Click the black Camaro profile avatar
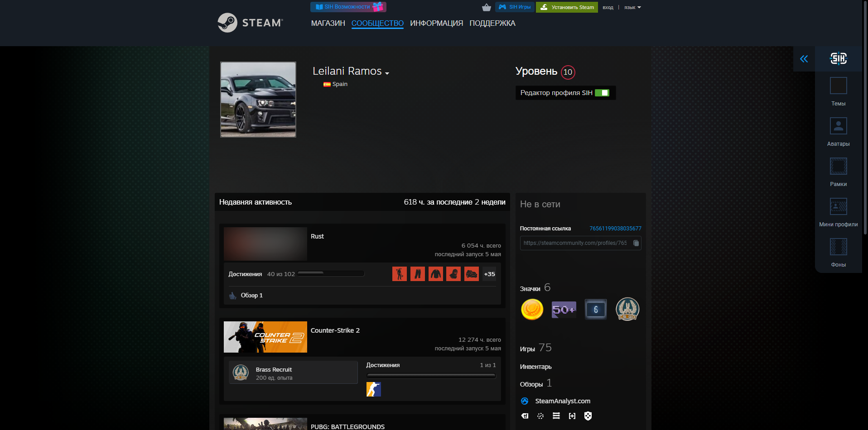The height and width of the screenshot is (430, 868). pos(258,100)
